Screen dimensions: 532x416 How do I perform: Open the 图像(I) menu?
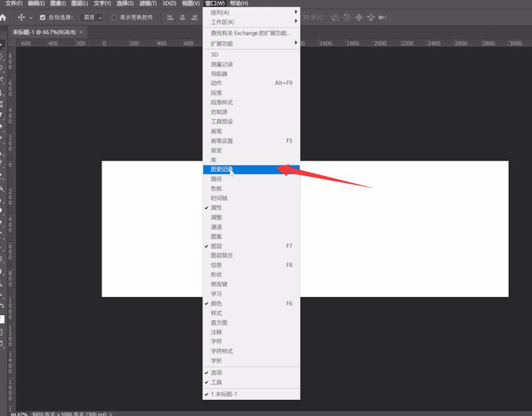coord(58,3)
